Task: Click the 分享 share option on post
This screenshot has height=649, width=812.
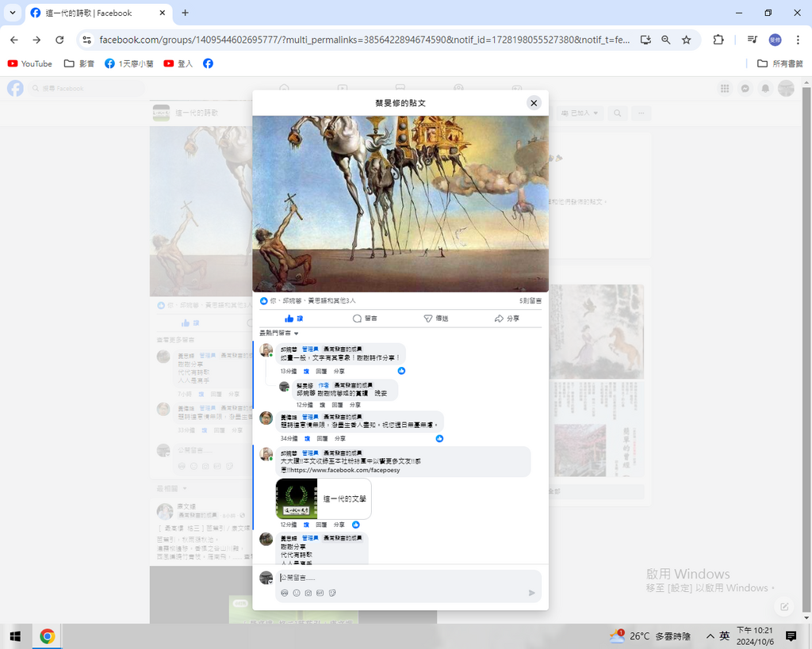Action: click(x=507, y=319)
